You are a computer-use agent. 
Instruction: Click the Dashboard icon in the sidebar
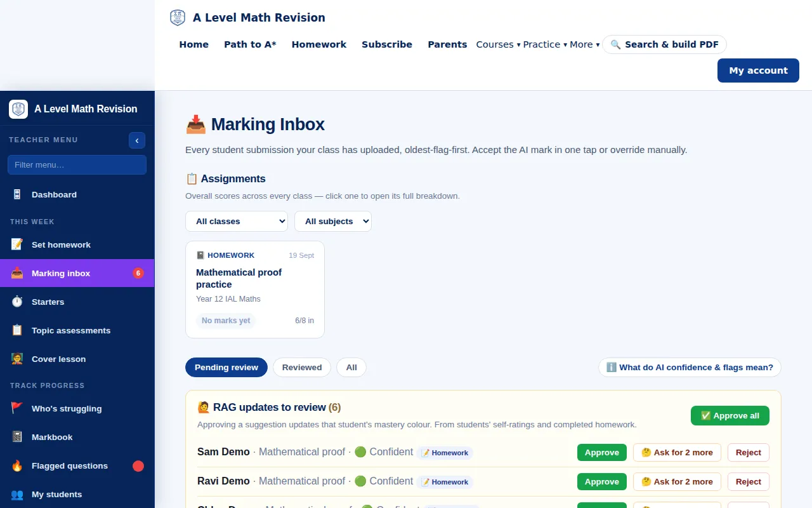click(17, 195)
